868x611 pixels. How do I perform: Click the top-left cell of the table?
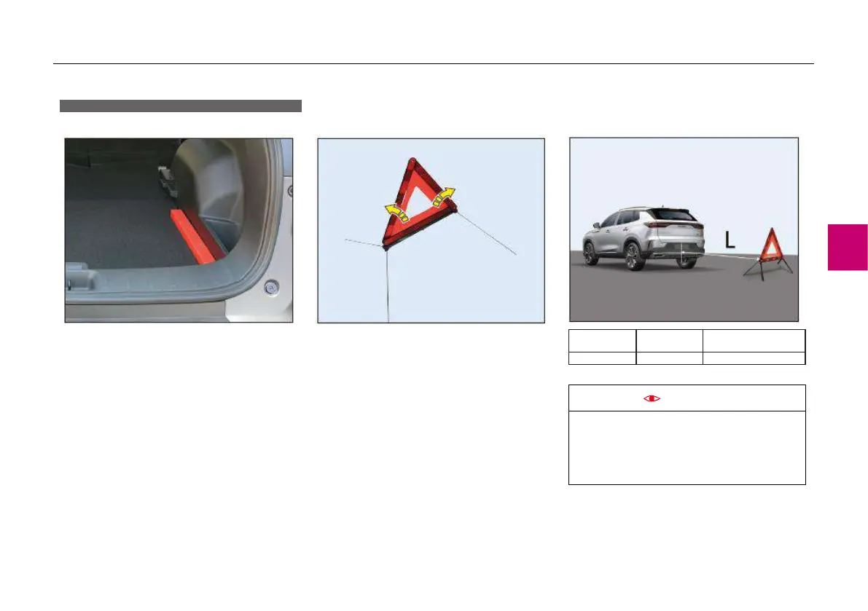602,341
